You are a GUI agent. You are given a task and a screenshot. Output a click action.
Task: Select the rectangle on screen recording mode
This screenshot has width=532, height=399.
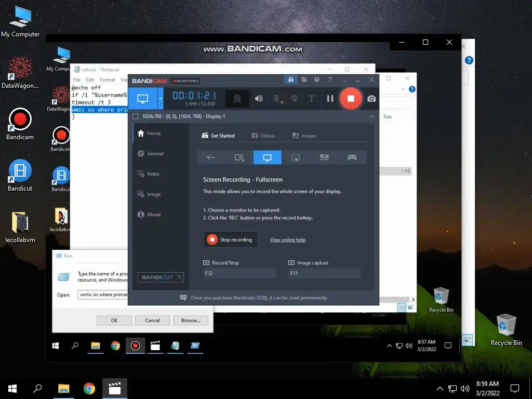coord(239,157)
